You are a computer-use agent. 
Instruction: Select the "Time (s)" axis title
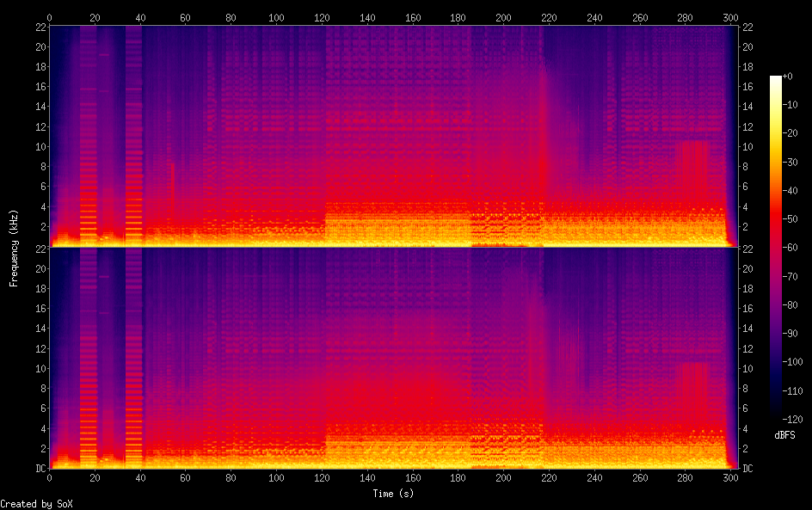click(x=394, y=494)
